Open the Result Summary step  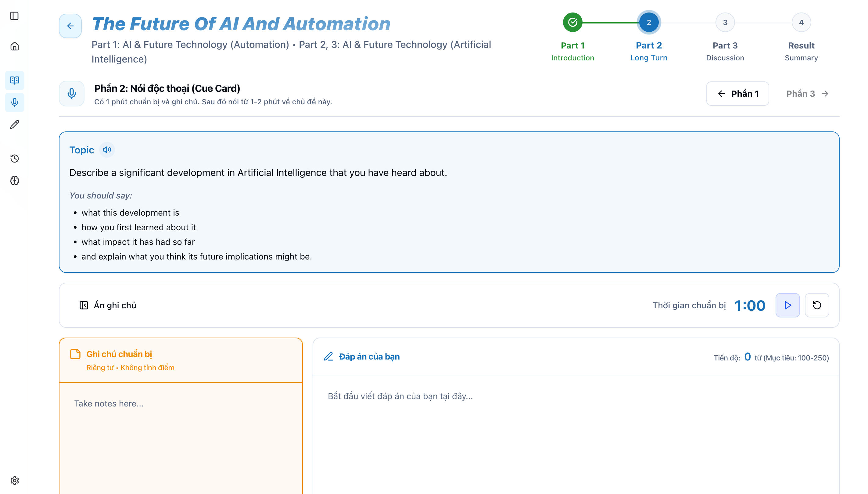click(x=801, y=23)
